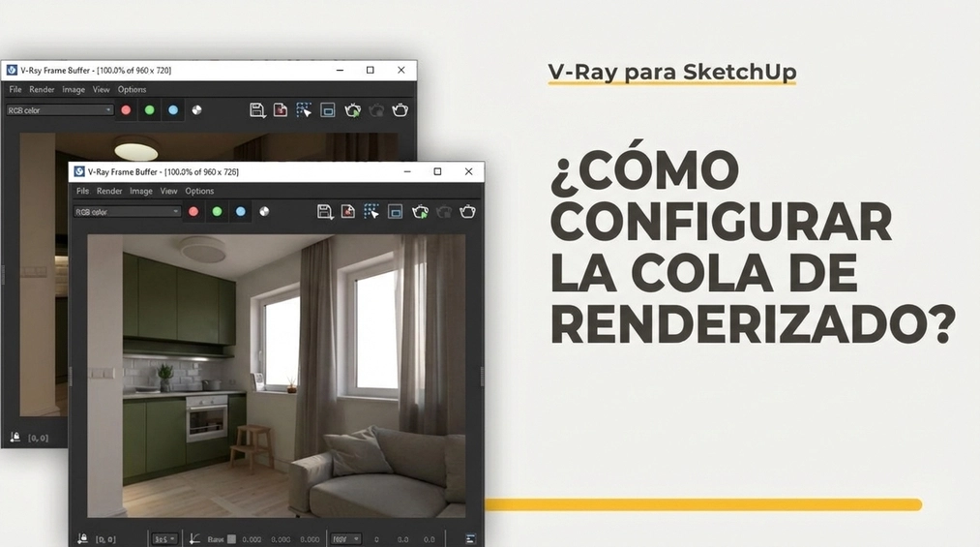
Task: Open sample size dropdown in front status bar
Action: pos(164,538)
